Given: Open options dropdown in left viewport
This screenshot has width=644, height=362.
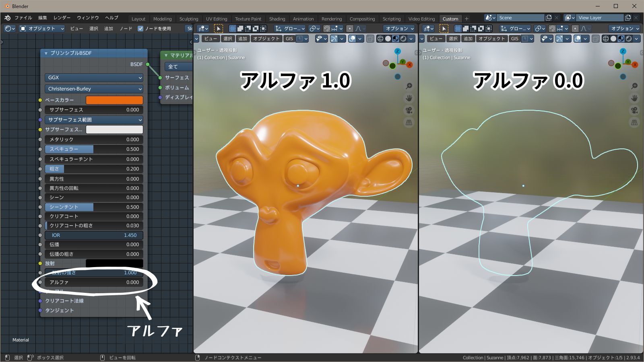Looking at the screenshot, I should (400, 29).
